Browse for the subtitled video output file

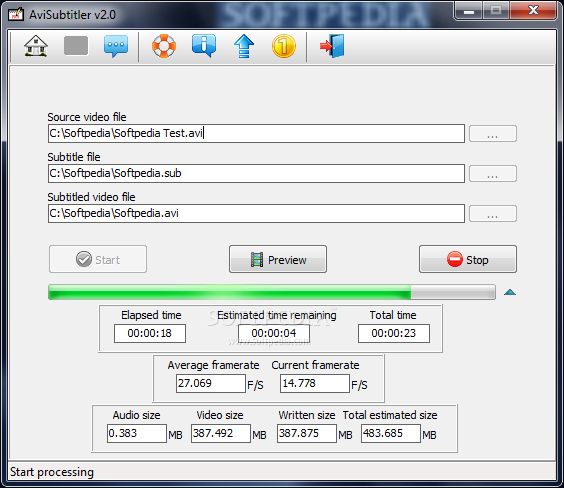[x=493, y=214]
